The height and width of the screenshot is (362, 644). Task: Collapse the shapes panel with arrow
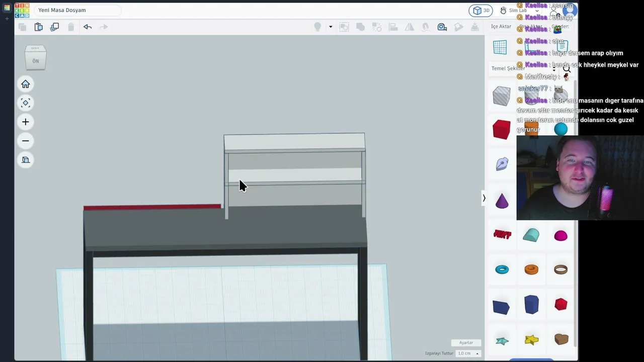[x=484, y=198]
